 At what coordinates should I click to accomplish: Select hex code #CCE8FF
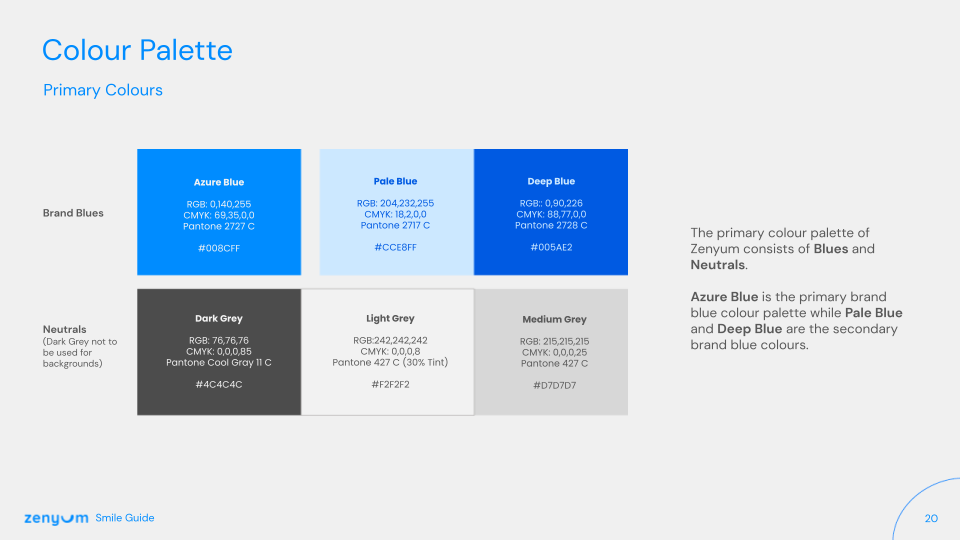(395, 247)
